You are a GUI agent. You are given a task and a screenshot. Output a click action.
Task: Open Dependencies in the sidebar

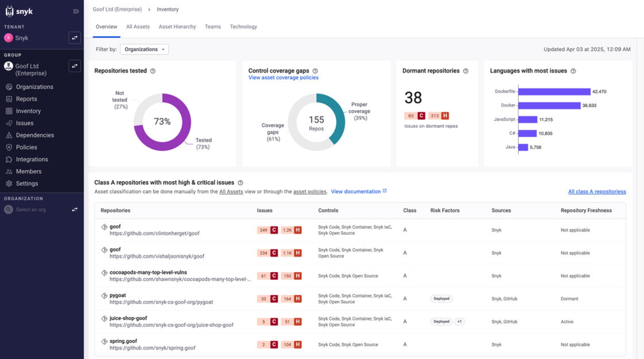tap(35, 135)
